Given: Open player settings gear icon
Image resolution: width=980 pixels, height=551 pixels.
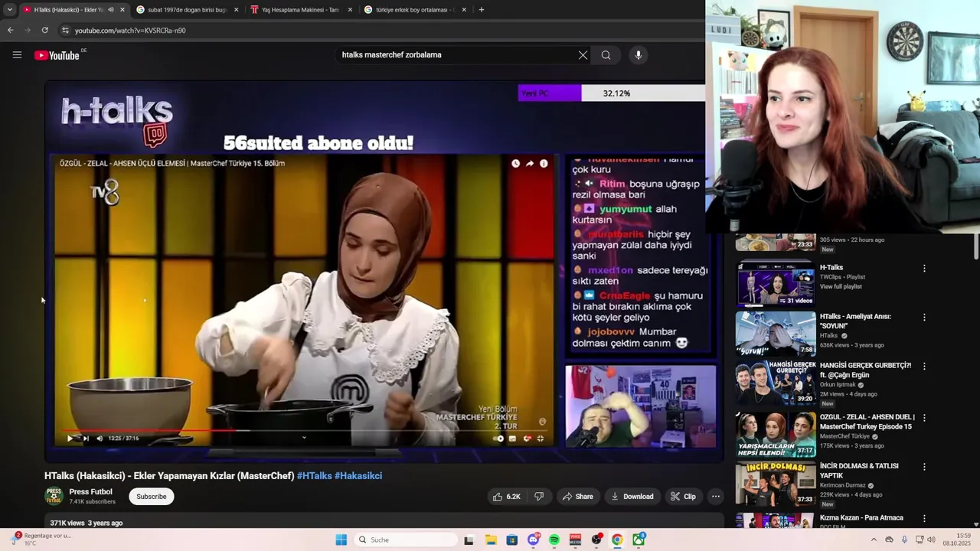Looking at the screenshot, I should (x=527, y=439).
